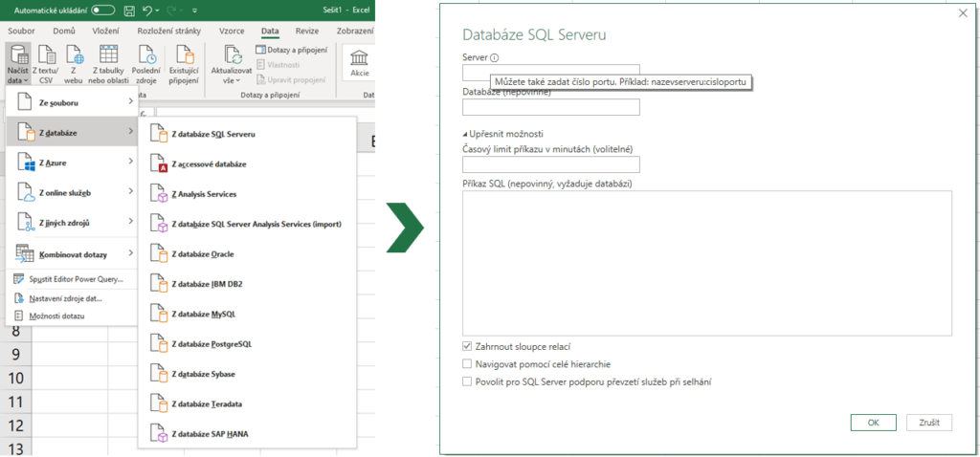Choose Z databáze MySQL from submenu
This screenshot has width=980, height=457.
click(203, 314)
